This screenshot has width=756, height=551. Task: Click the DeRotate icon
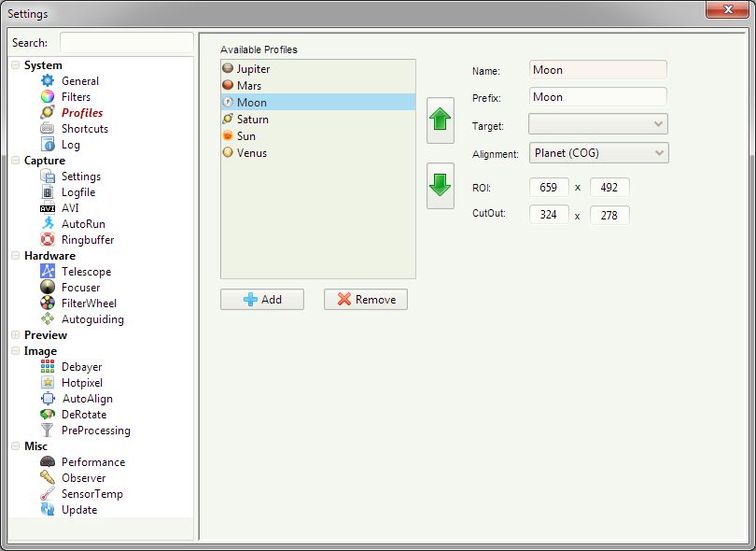[48, 414]
